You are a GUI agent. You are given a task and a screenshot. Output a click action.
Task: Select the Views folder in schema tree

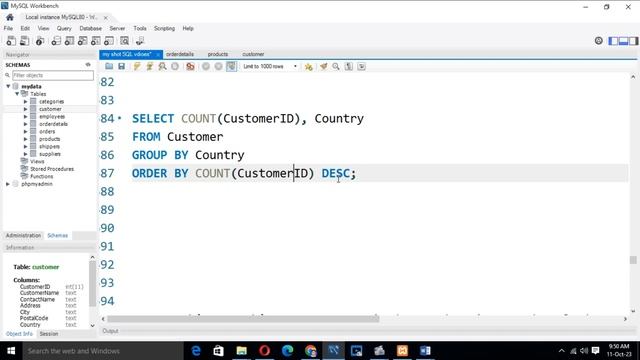(37, 162)
